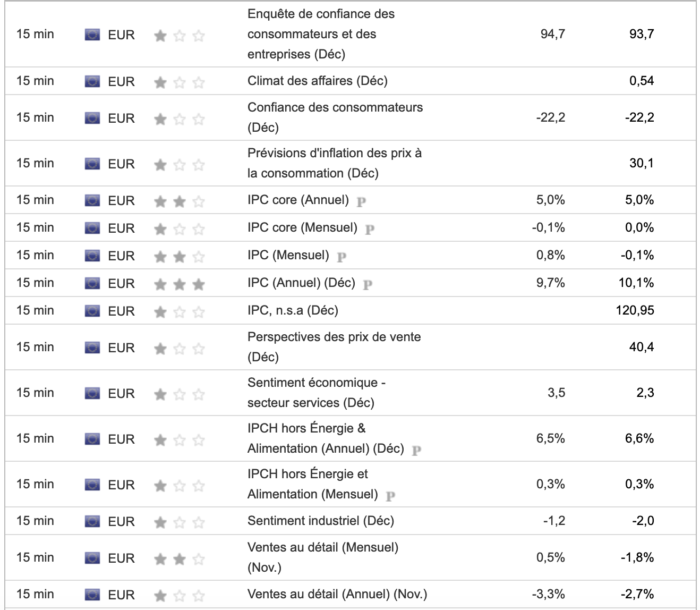Click the three-star rating for IPC (Annuel) (Déc)
This screenshot has height=610, width=700.
click(179, 284)
